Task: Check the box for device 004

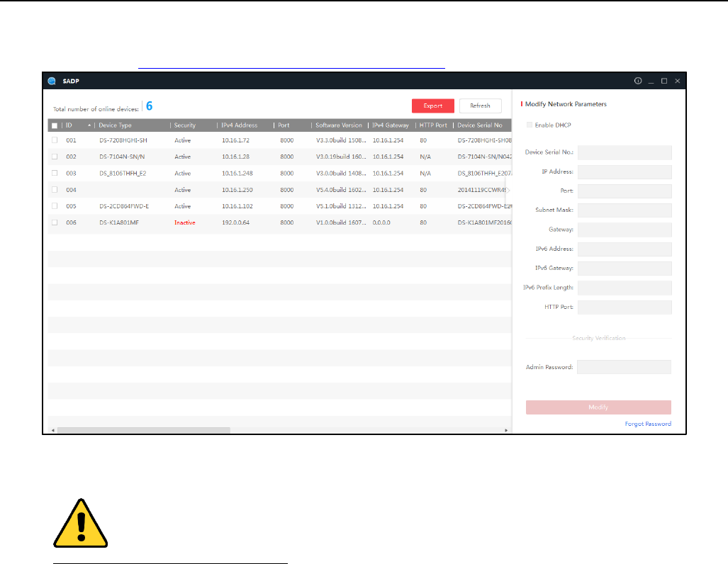Action: pyautogui.click(x=55, y=189)
